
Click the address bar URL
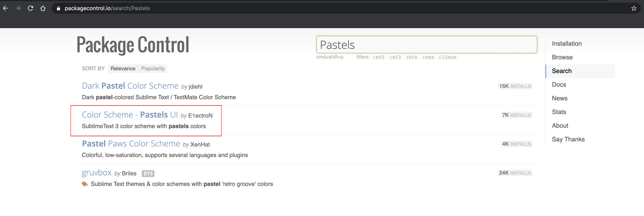click(x=107, y=8)
